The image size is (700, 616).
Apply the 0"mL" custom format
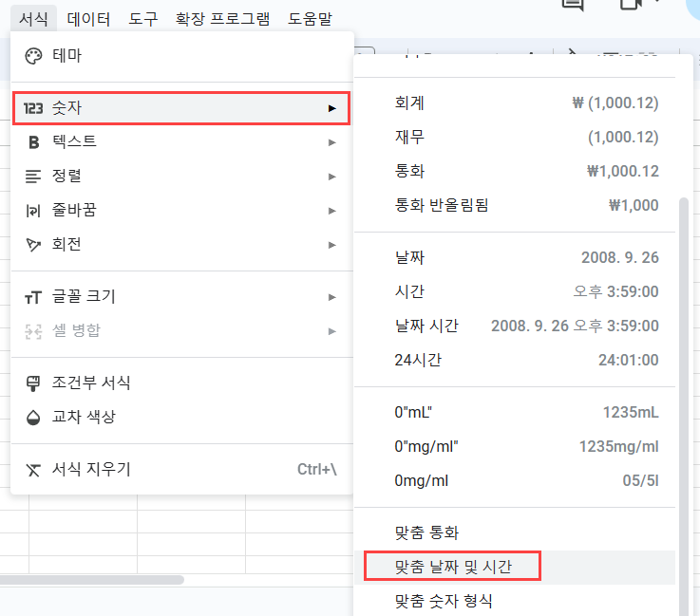(515, 412)
